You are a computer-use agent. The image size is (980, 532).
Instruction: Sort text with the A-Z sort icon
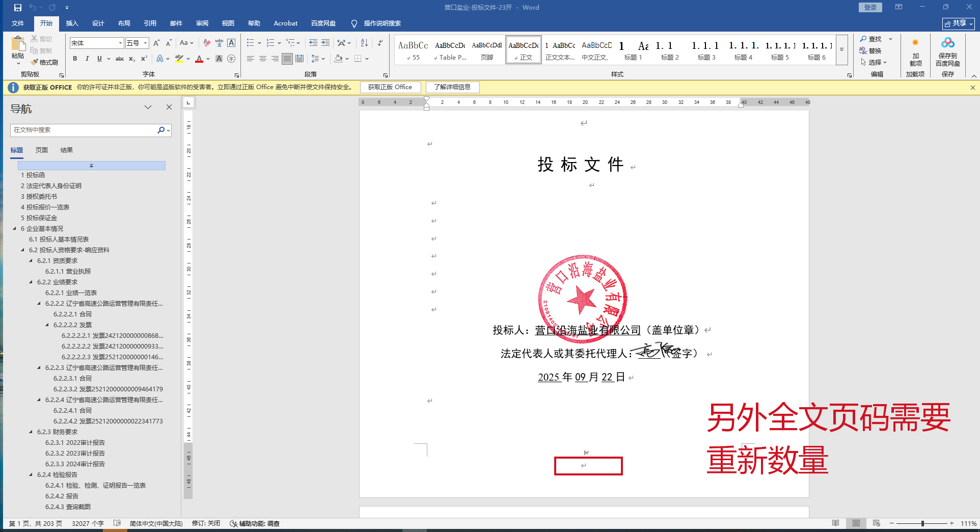point(364,43)
